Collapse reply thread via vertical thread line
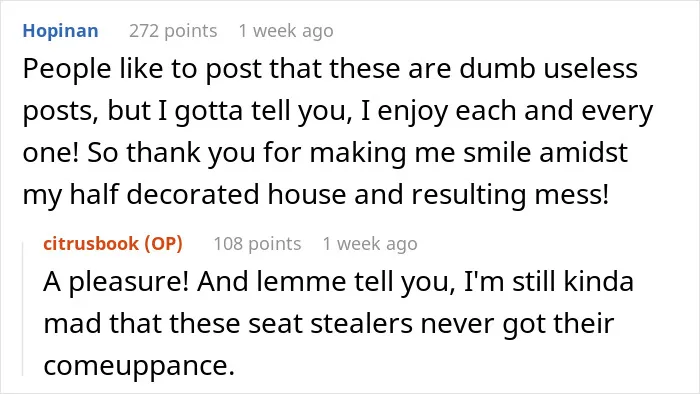The image size is (700, 394). (23, 309)
